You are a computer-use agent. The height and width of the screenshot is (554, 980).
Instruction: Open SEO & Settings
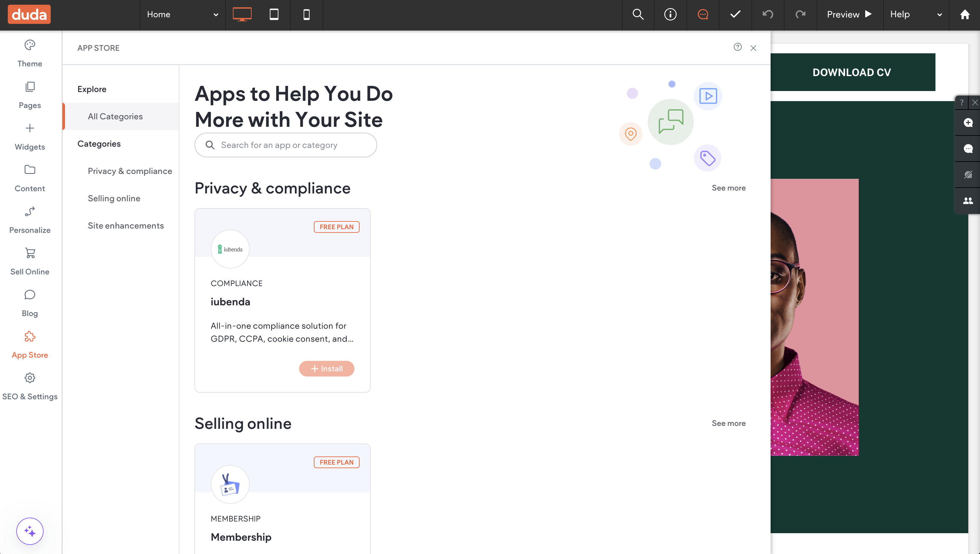coord(30,386)
